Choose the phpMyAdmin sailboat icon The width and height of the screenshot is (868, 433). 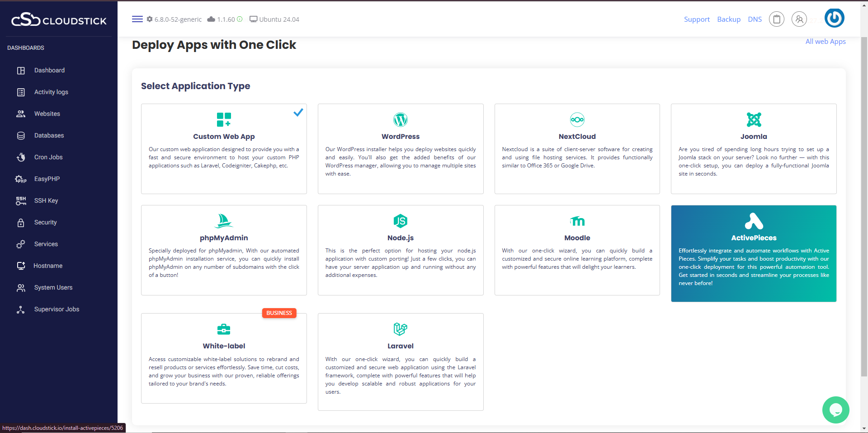pyautogui.click(x=223, y=221)
